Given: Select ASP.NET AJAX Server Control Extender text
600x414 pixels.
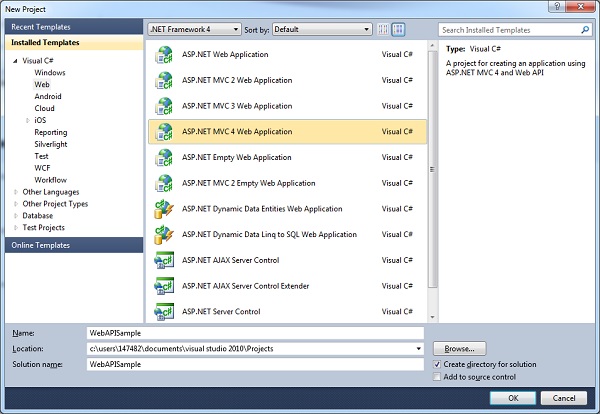Looking at the screenshot, I should point(245,286).
